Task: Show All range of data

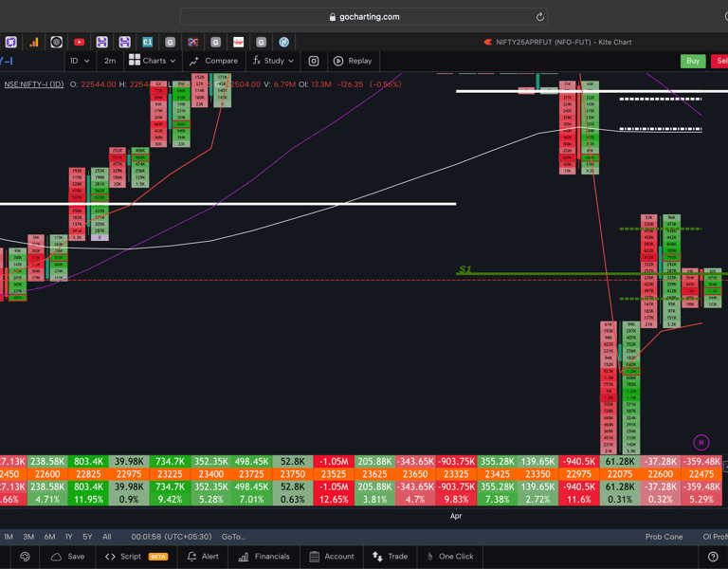Action: click(x=107, y=537)
